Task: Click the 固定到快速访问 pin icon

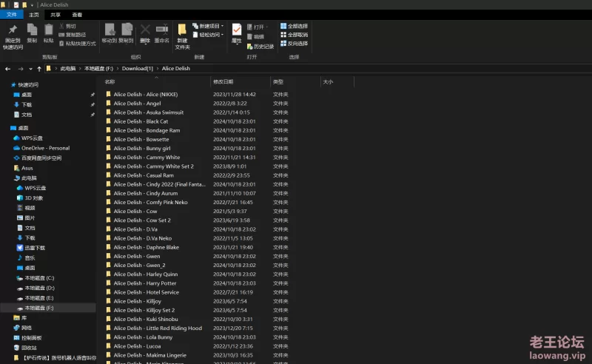Action: pyautogui.click(x=12, y=30)
